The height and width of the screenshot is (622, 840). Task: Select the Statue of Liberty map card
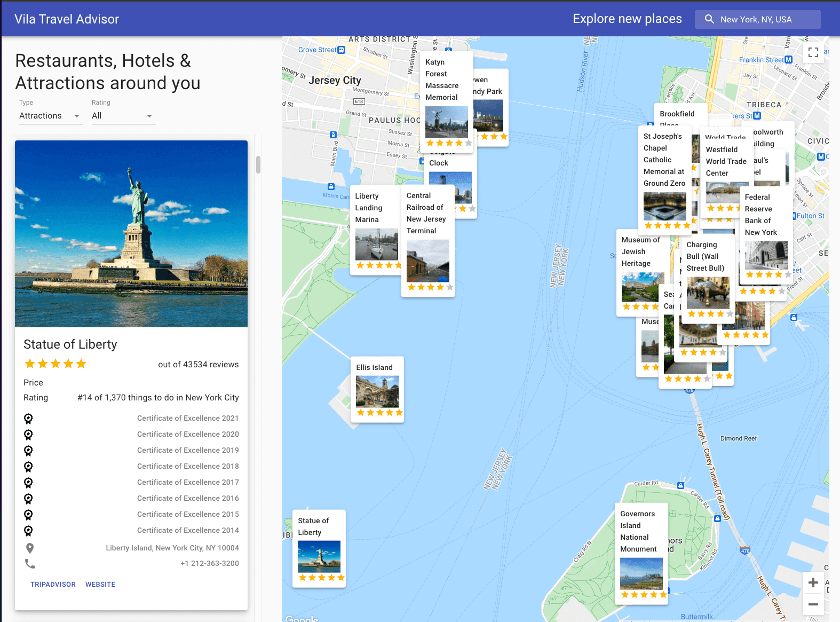click(x=319, y=549)
